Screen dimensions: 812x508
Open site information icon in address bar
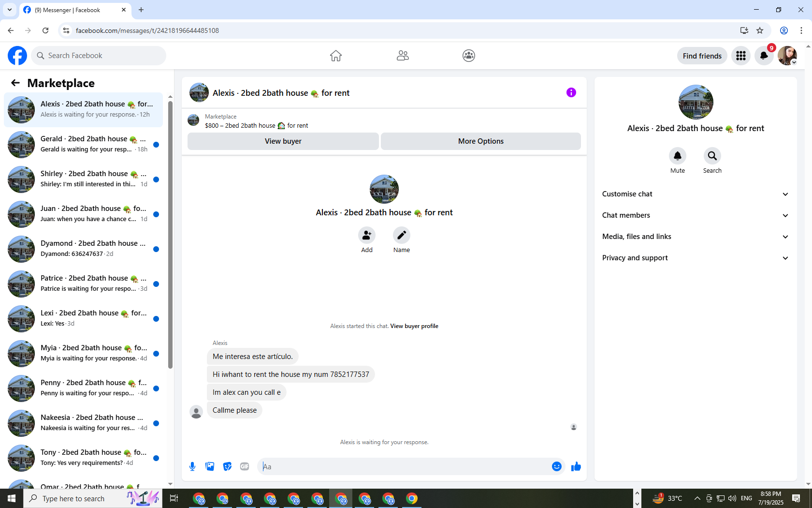[x=66, y=30]
